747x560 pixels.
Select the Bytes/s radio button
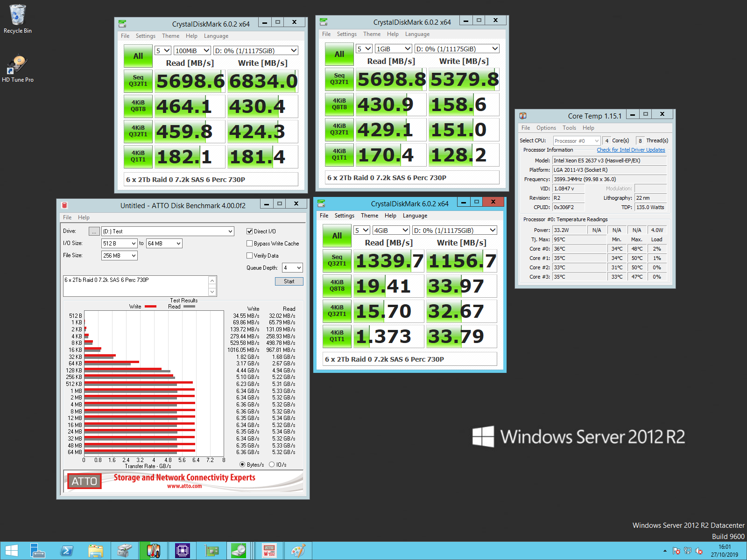pos(242,465)
